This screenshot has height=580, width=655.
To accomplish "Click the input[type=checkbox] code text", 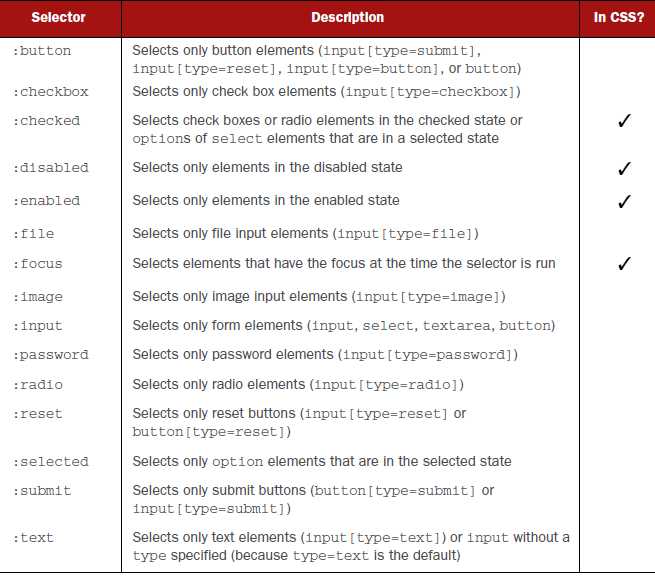I will click(x=427, y=92).
